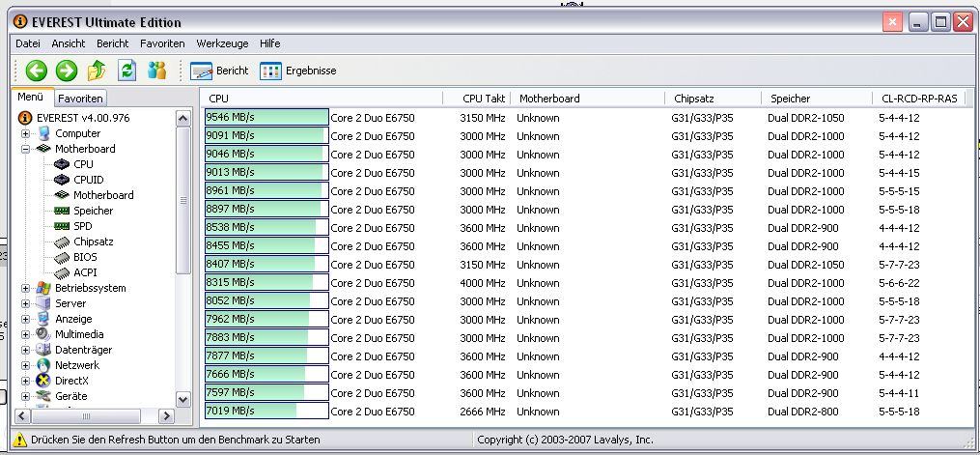Expand the Multimedia node

tap(26, 334)
